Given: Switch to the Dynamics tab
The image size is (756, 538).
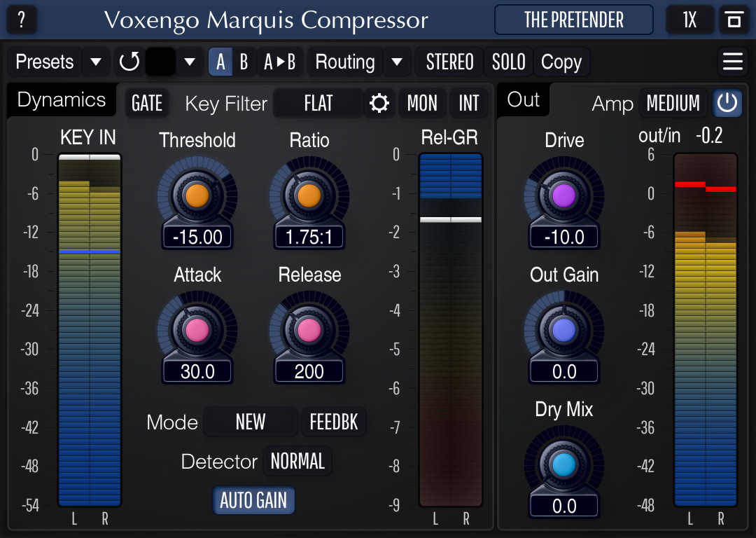Looking at the screenshot, I should click(61, 99).
